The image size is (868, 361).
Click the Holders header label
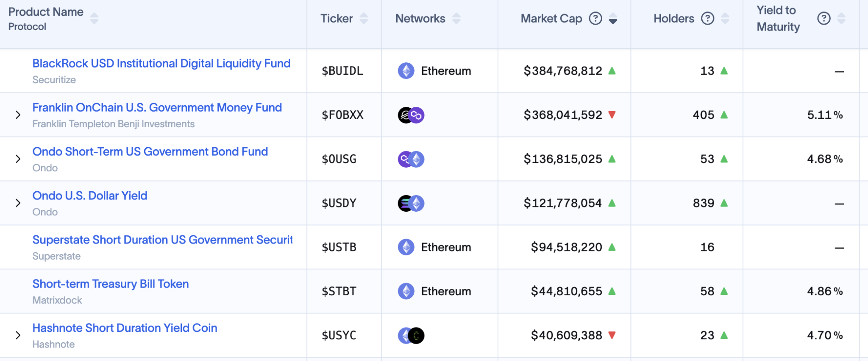tap(674, 19)
